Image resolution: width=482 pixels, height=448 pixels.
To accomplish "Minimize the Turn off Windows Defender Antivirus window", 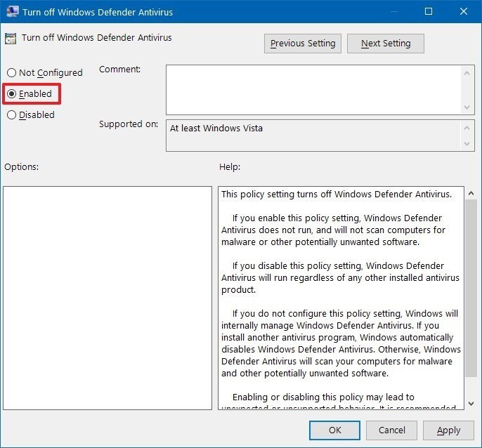I will (396, 12).
